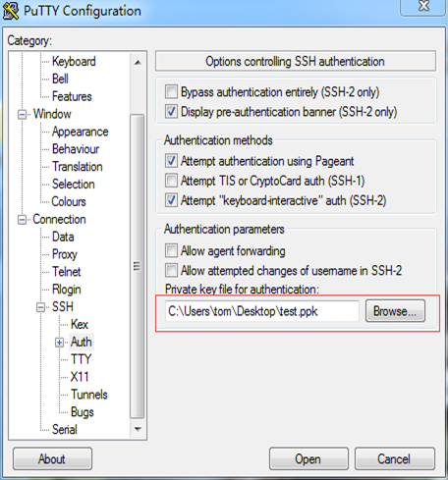Open Tunnels settings
The width and height of the screenshot is (448, 480).
89,395
